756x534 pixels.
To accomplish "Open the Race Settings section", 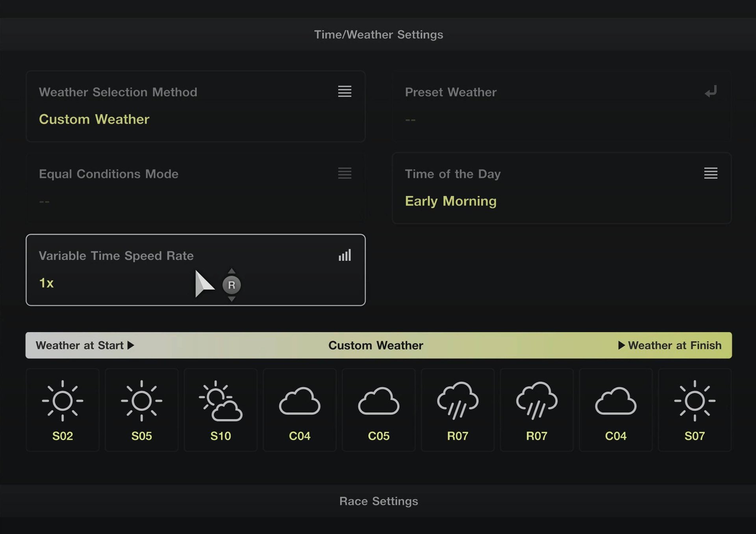I will [x=378, y=501].
